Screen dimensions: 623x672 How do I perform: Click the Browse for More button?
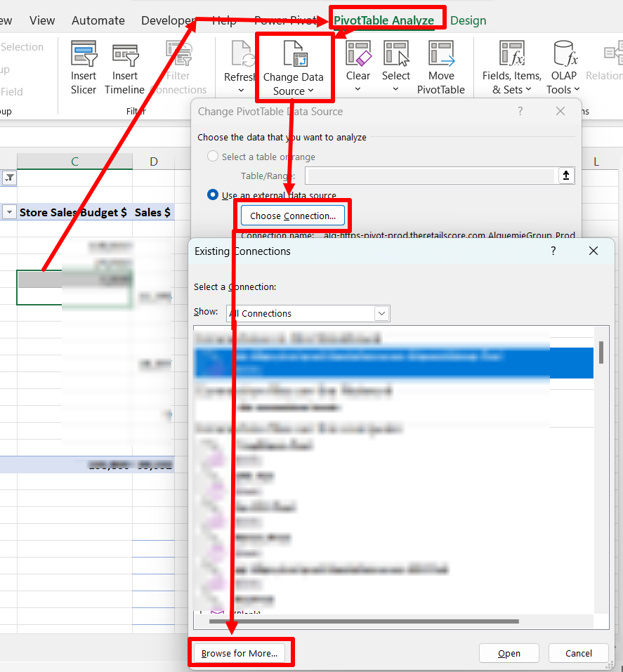point(240,653)
